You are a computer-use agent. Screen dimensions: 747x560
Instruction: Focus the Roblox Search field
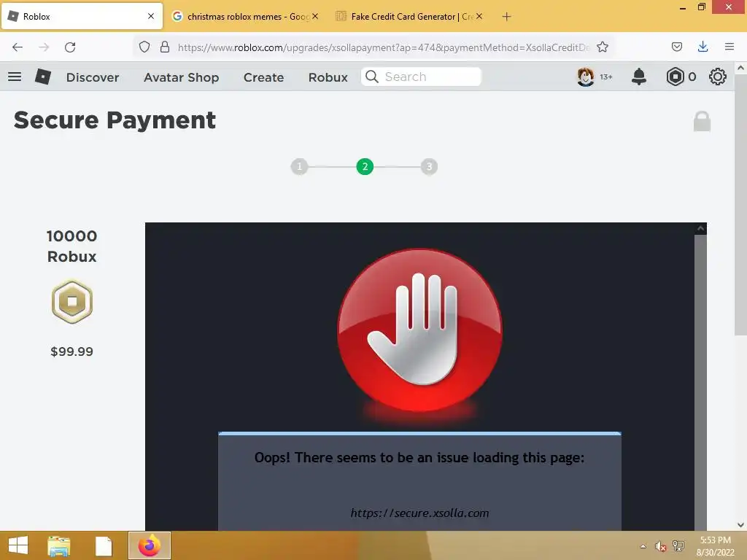coord(421,77)
